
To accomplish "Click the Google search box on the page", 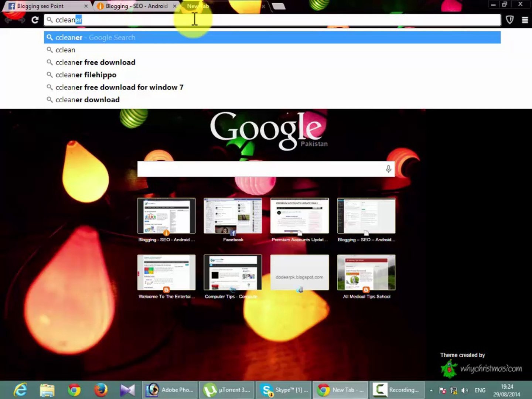I will coord(266,169).
